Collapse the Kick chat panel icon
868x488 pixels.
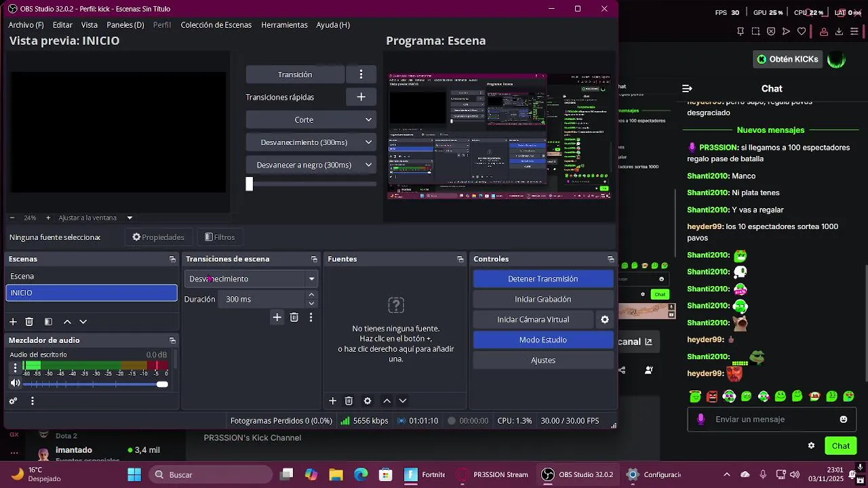(687, 89)
